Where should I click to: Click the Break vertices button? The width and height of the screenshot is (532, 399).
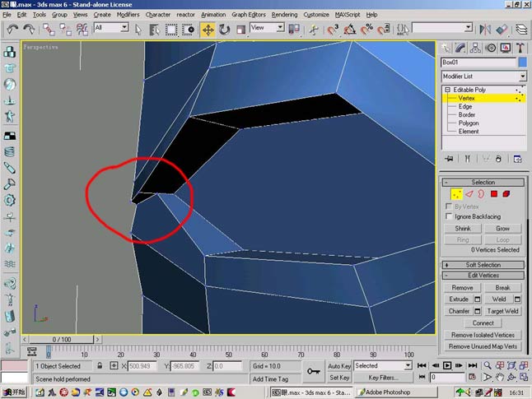(x=502, y=287)
